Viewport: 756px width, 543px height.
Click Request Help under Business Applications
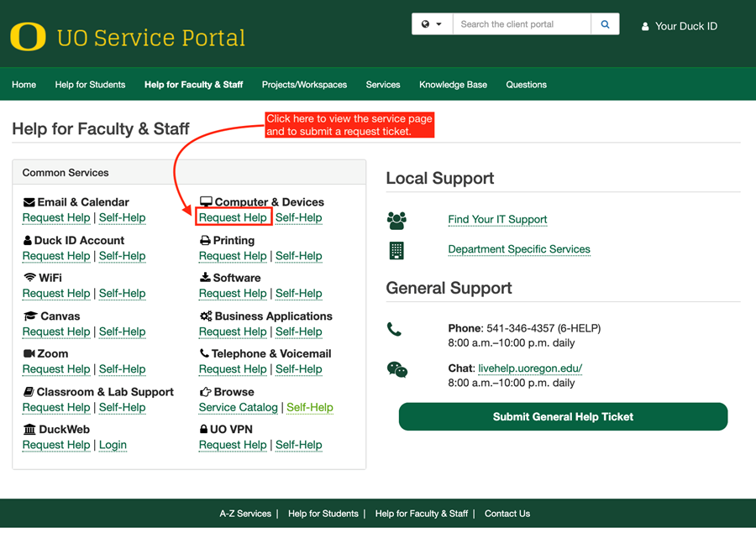(233, 332)
